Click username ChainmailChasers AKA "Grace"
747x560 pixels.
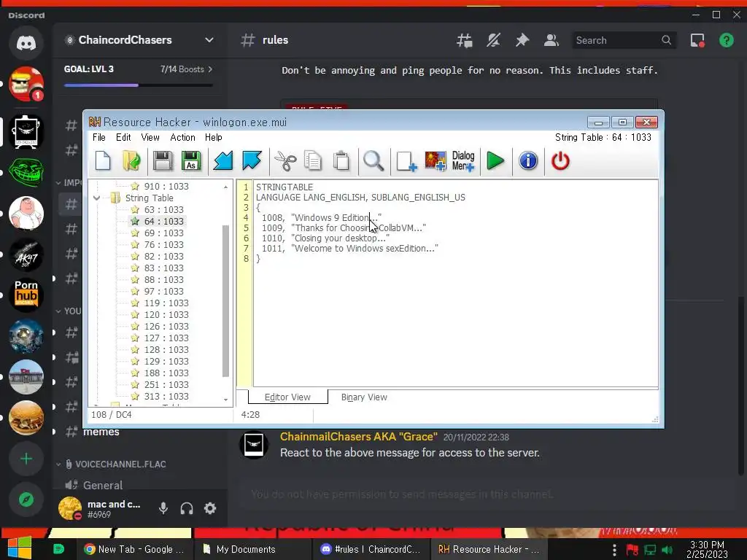coord(359,437)
